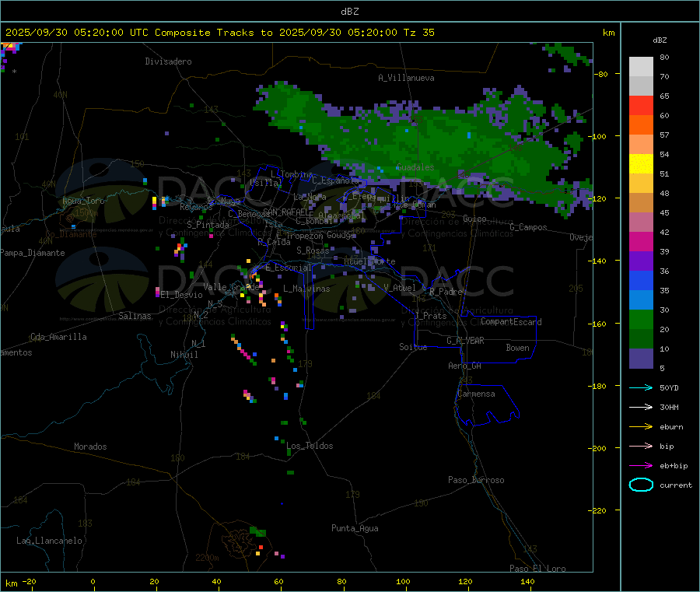
Task: Click the El_Desvio map label
Action: (x=182, y=295)
